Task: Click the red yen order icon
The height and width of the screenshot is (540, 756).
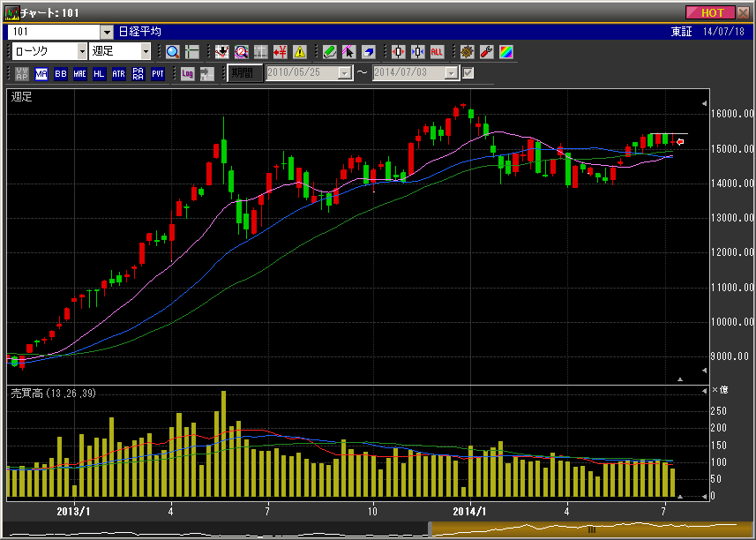Action: [x=281, y=51]
